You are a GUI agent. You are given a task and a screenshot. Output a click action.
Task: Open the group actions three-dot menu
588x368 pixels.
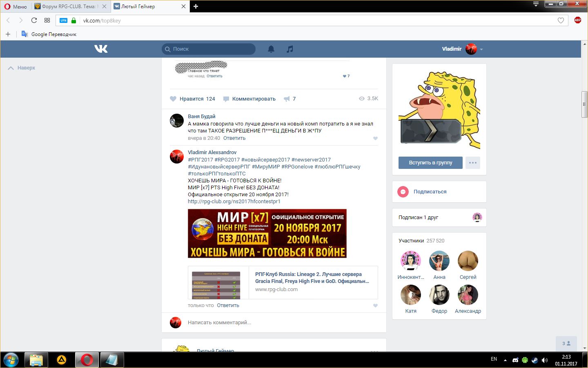473,163
